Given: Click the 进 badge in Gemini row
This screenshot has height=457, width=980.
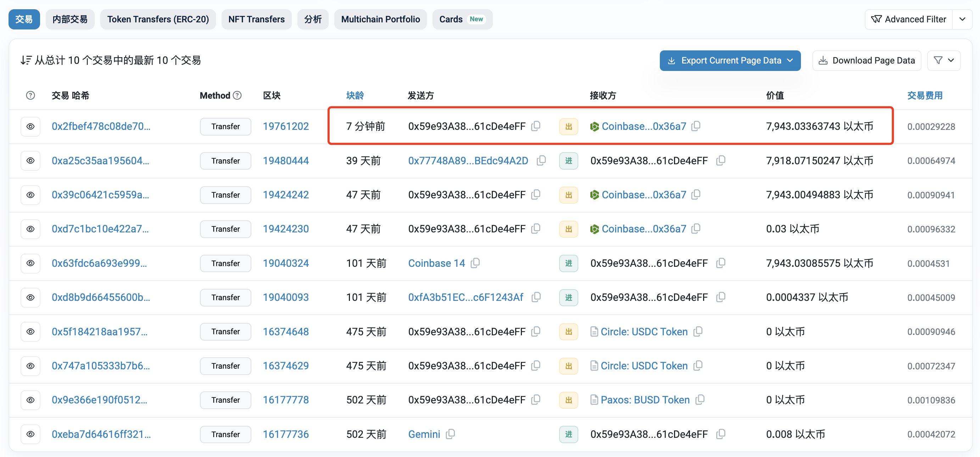Looking at the screenshot, I should click(x=568, y=434).
